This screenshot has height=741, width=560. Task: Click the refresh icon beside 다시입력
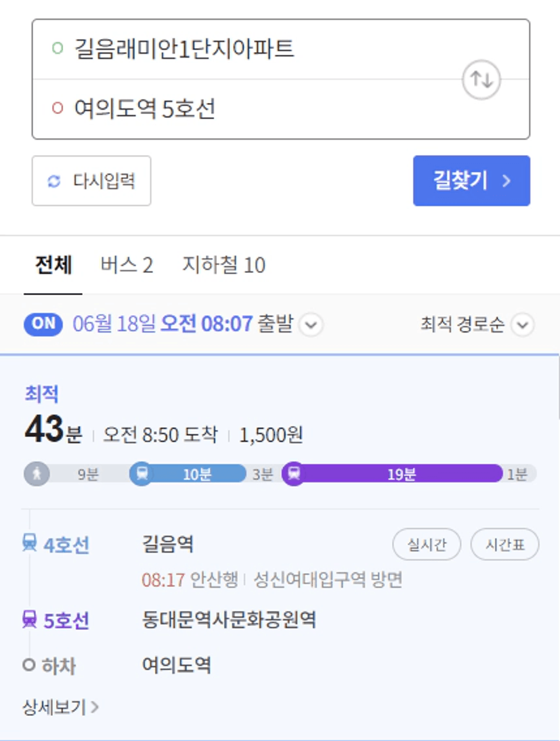54,181
